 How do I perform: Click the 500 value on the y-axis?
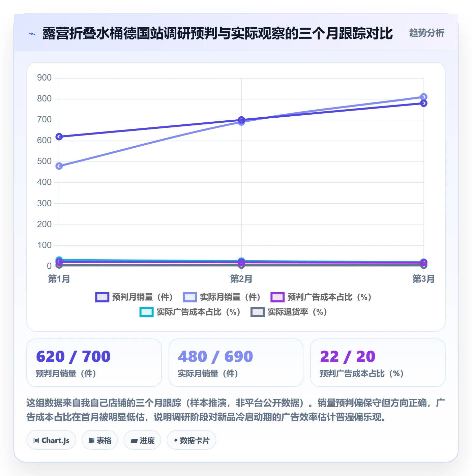(x=44, y=161)
